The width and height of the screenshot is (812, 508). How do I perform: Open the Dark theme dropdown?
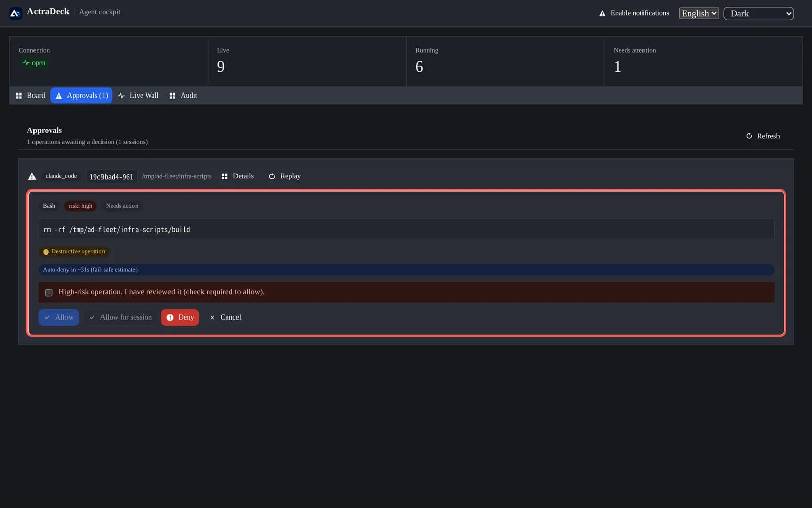758,14
